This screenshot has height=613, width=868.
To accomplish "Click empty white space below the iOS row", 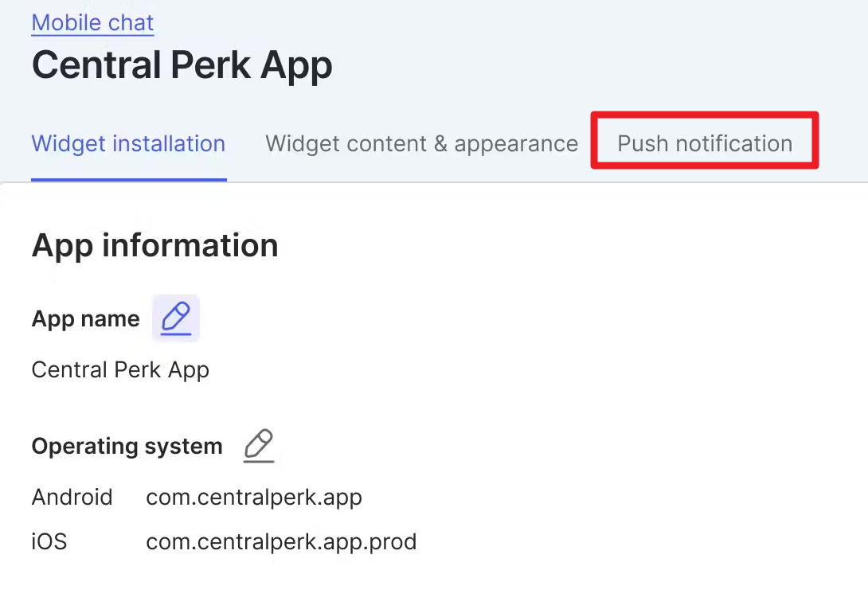I will (434, 585).
